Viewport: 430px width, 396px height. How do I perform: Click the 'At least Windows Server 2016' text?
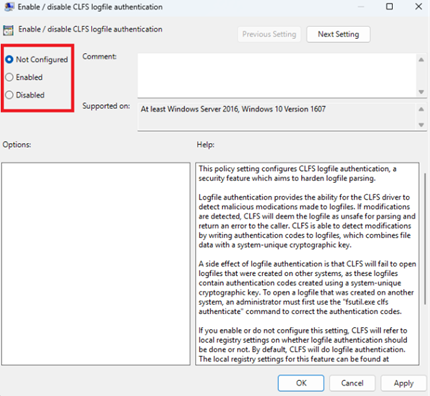[x=233, y=109]
